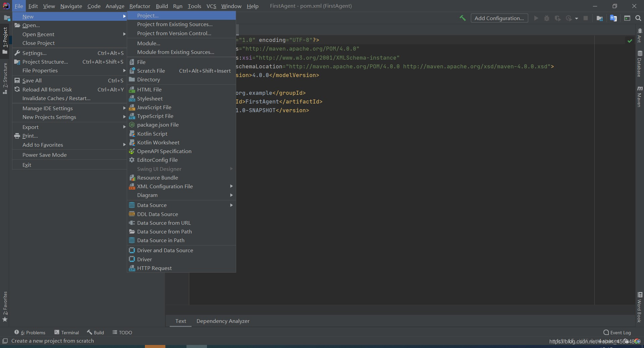644x348 pixels.
Task: Click the Run with Coverage icon
Action: coord(557,18)
